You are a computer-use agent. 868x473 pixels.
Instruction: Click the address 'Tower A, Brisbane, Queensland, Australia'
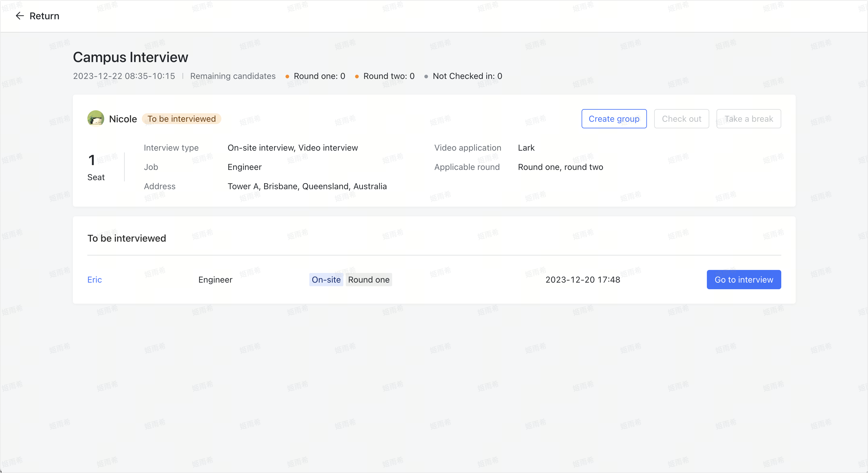[307, 186]
